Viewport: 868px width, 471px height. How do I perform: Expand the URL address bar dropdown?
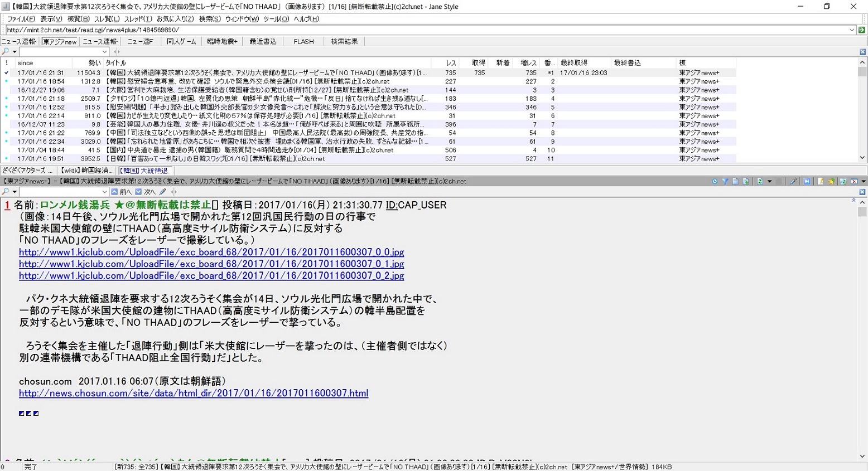click(851, 30)
